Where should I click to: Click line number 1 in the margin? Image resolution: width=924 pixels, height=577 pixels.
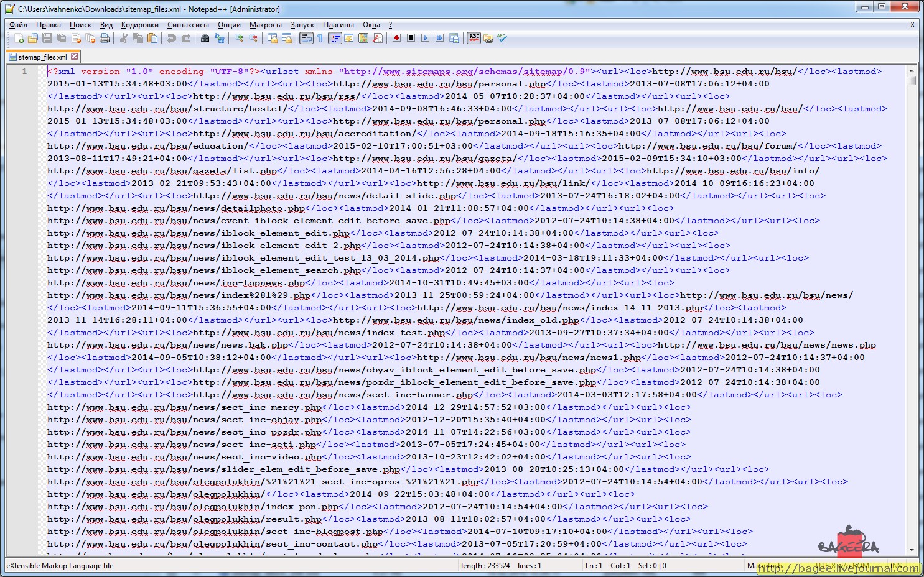click(25, 72)
